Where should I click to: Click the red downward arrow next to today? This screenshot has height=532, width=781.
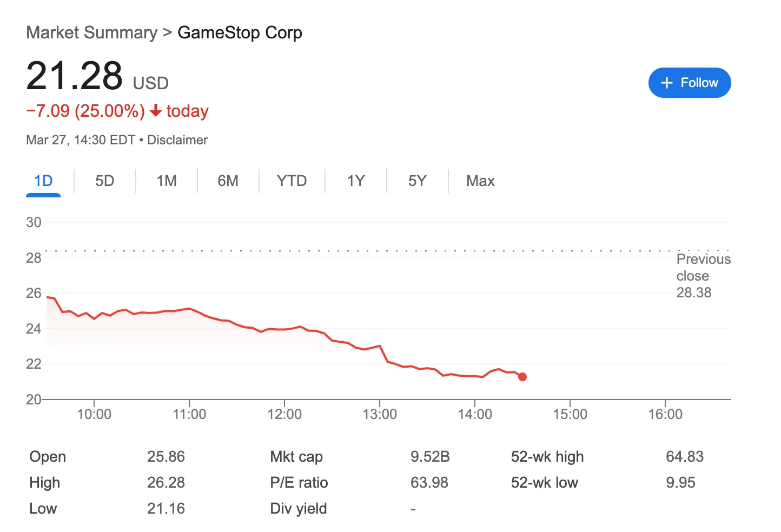click(156, 111)
